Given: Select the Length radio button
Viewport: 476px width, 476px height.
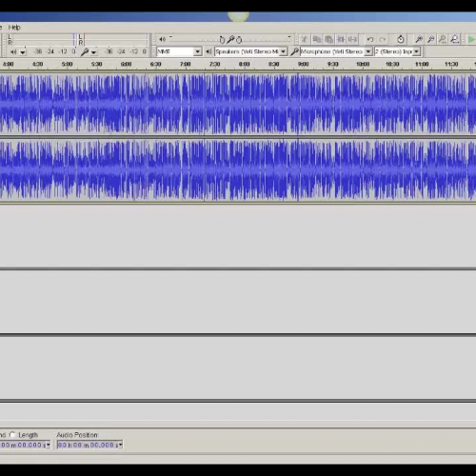Looking at the screenshot, I should click(x=12, y=434).
